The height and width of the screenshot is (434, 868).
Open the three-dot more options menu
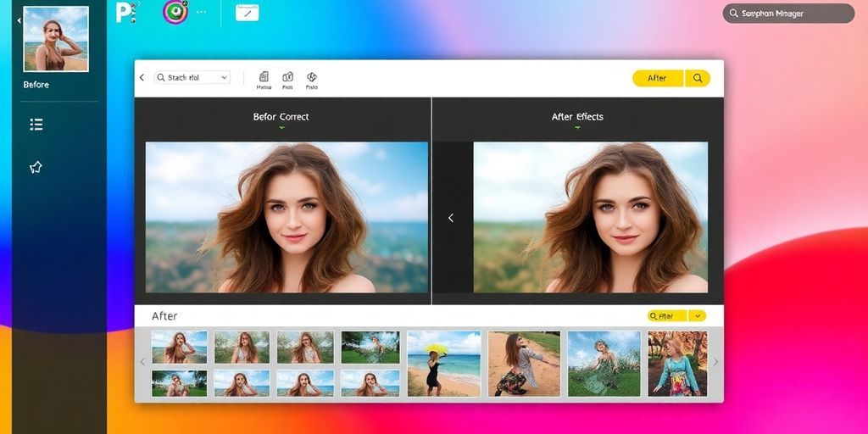(x=202, y=12)
